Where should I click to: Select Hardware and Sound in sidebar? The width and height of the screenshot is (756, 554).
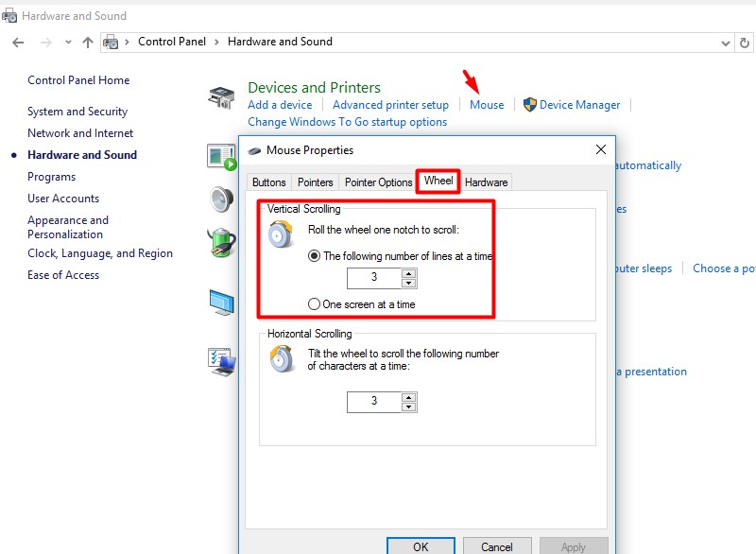tap(82, 155)
